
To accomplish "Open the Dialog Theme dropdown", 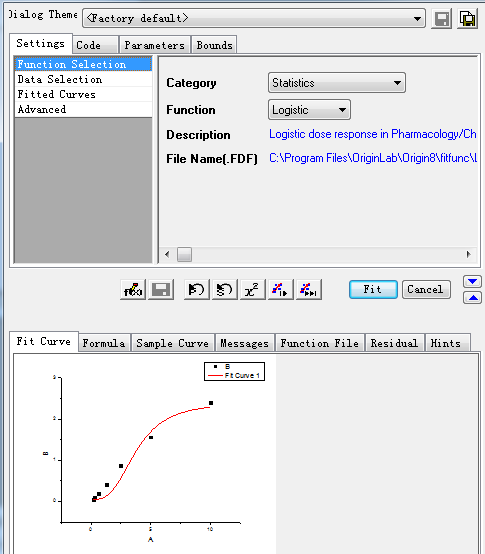I will point(254,18).
